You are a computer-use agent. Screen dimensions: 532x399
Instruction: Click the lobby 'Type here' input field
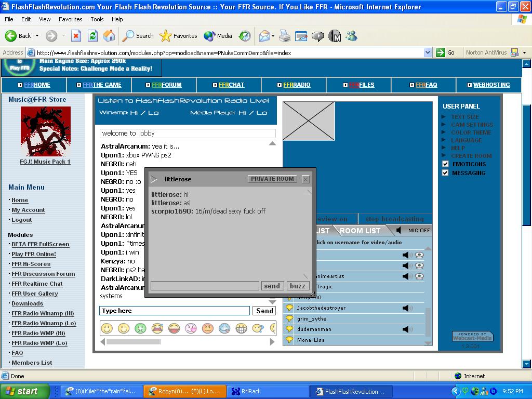[x=175, y=311]
